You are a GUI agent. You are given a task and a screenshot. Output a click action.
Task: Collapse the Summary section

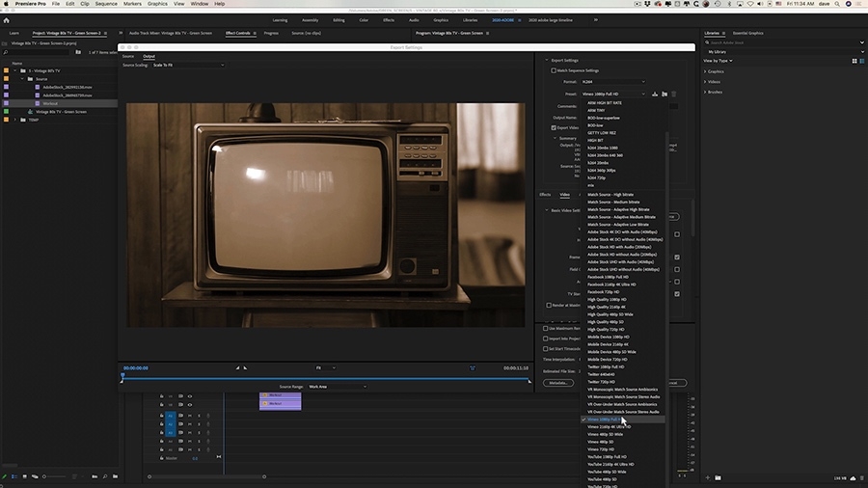coord(555,138)
